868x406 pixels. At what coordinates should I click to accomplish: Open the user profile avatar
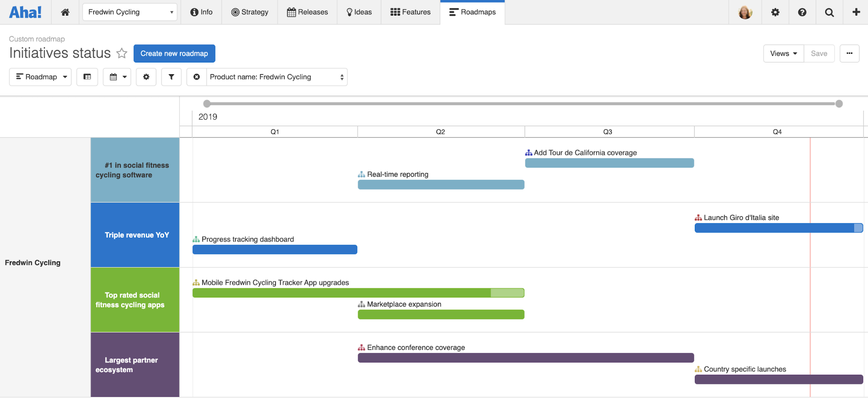(x=745, y=12)
